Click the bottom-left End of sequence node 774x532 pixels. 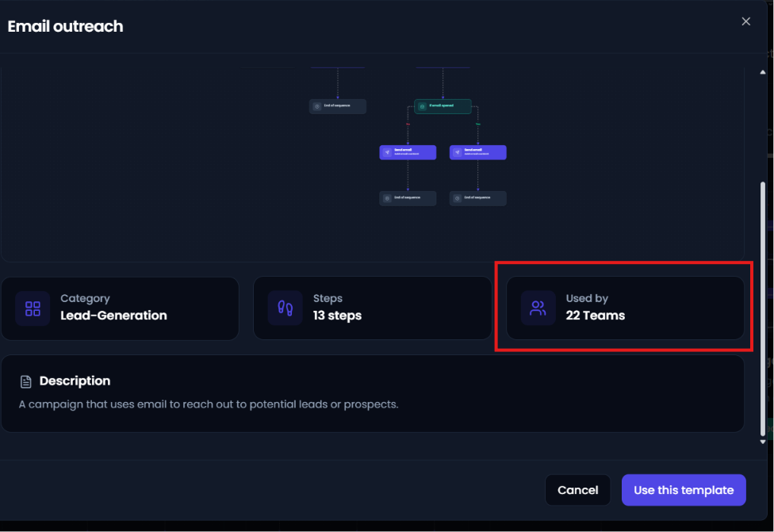pyautogui.click(x=408, y=198)
